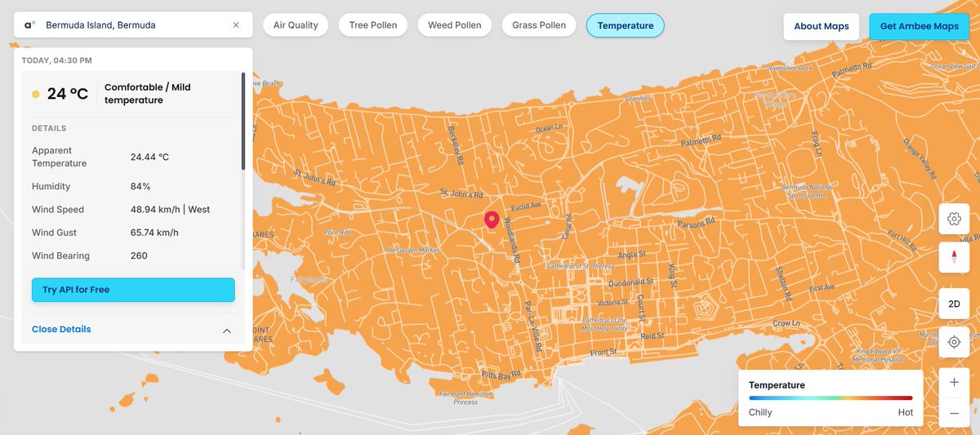This screenshot has height=435, width=980.
Task: Open the About Maps page
Action: coord(822,26)
